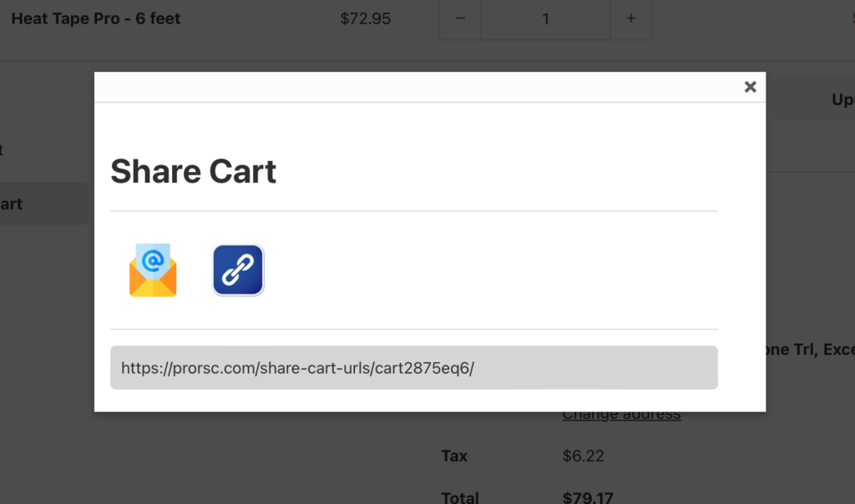Viewport: 855px width, 504px height.
Task: Click the blue chain copy-link icon
Action: (238, 270)
